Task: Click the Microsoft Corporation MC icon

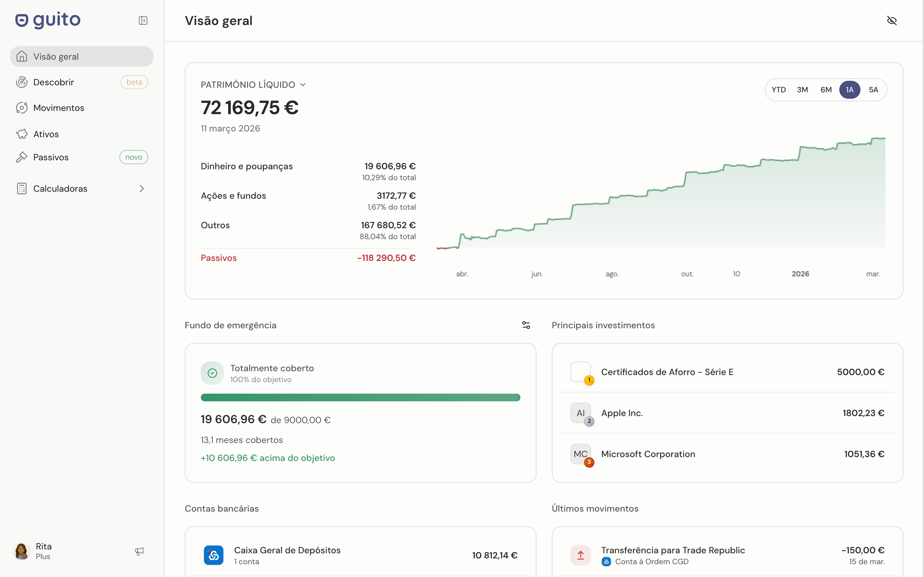Action: click(580, 454)
